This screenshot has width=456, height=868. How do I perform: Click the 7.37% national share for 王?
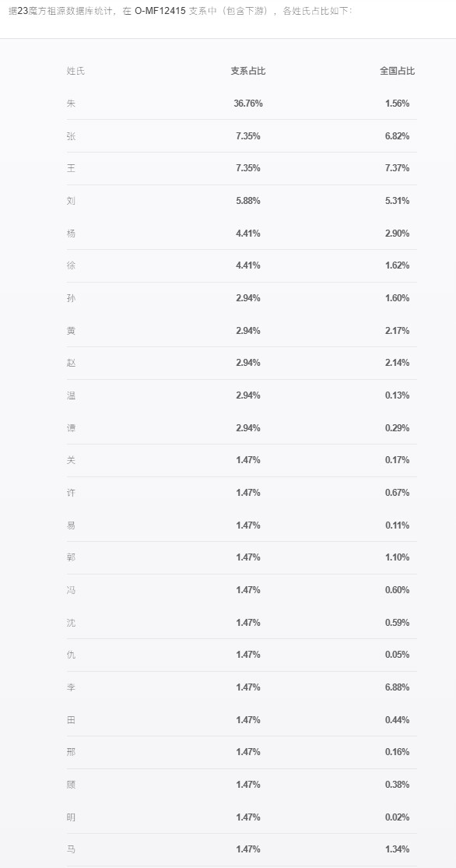(398, 168)
